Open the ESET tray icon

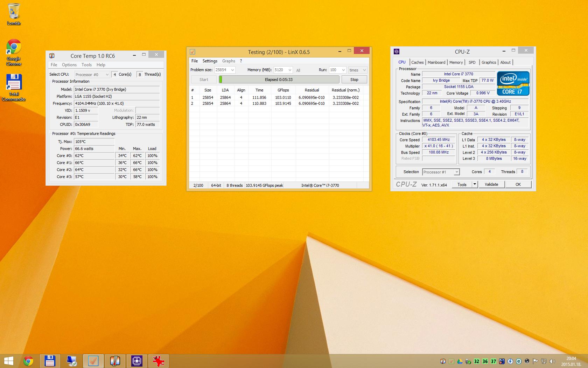(519, 361)
